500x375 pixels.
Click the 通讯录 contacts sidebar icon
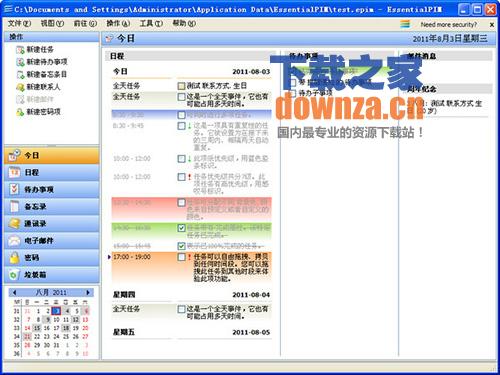tap(14, 223)
